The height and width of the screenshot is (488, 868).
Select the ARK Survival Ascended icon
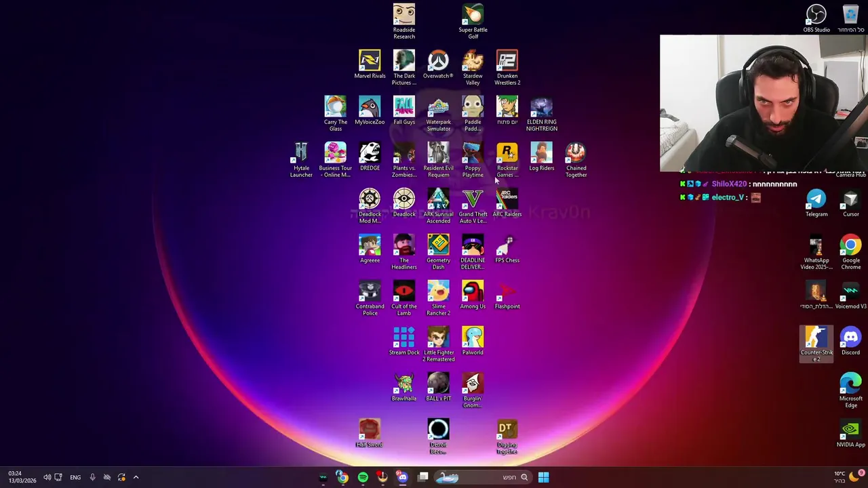pyautogui.click(x=438, y=205)
